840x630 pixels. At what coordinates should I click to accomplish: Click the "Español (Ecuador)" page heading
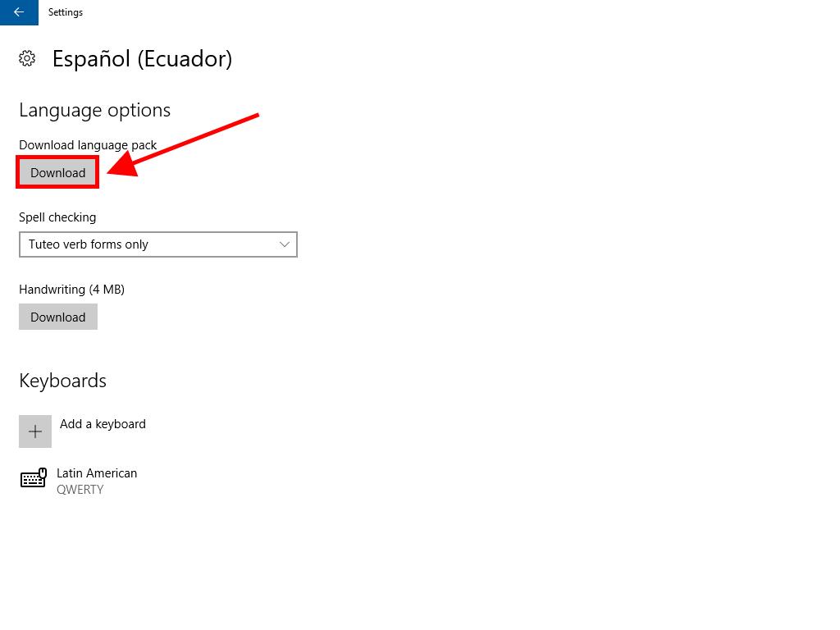(142, 59)
